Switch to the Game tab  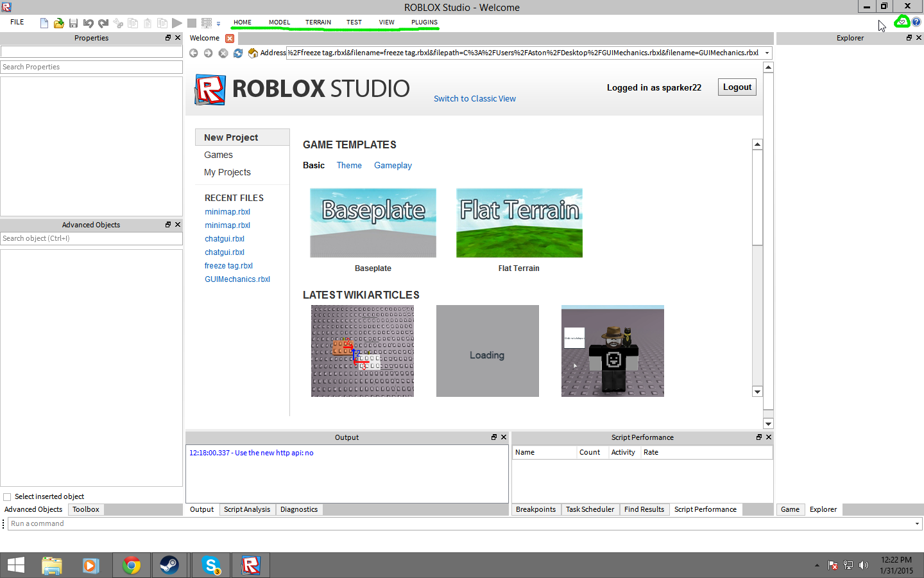791,509
